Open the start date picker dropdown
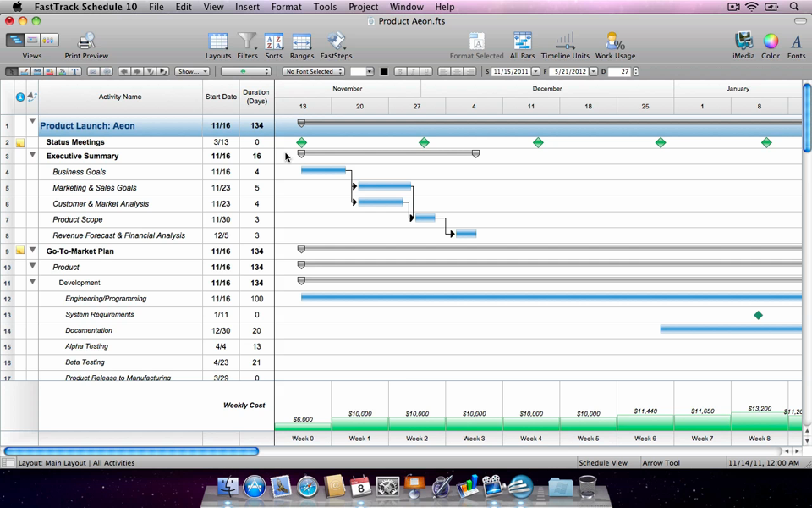Screen dimensions: 812x508 coord(535,71)
